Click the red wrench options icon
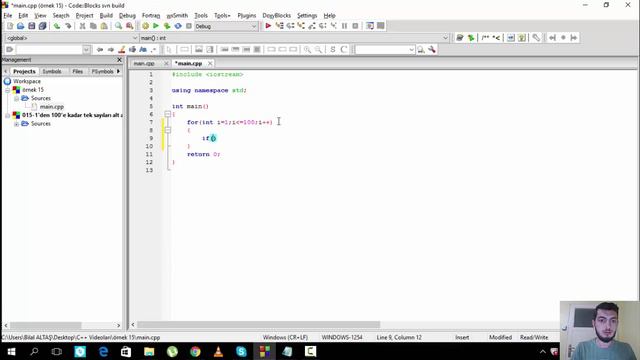The width and height of the screenshot is (640, 360). click(432, 49)
